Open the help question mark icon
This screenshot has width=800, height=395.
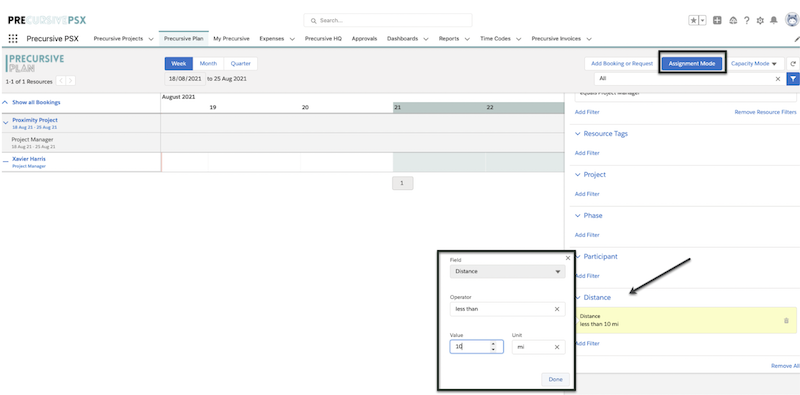tap(746, 20)
